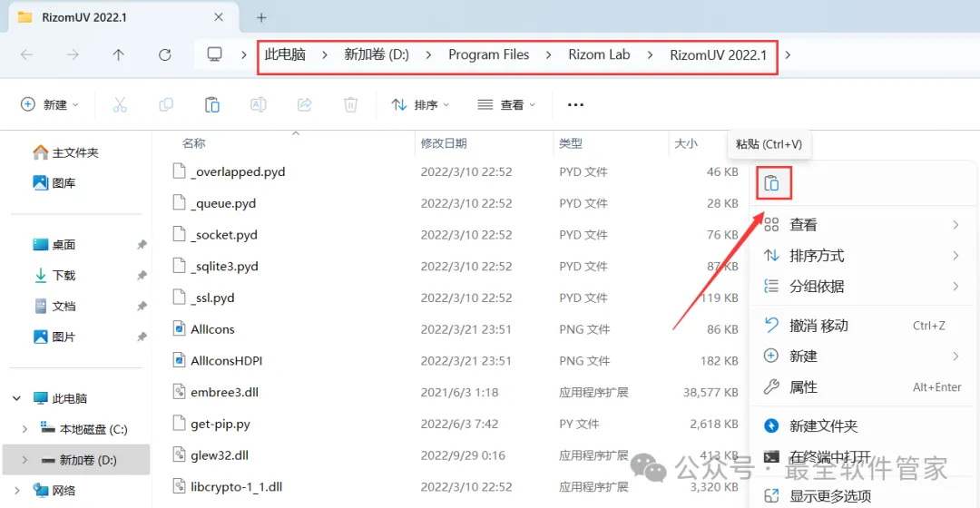Choose New Folder (新建文件夹) in context menu
Image resolution: width=980 pixels, height=508 pixels.
coord(863,426)
